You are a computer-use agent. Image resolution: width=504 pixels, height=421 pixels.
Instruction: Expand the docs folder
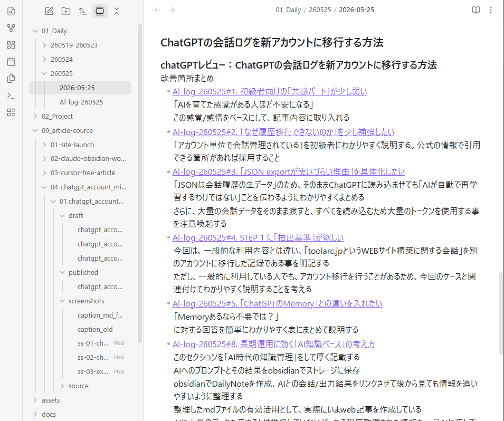click(35, 414)
